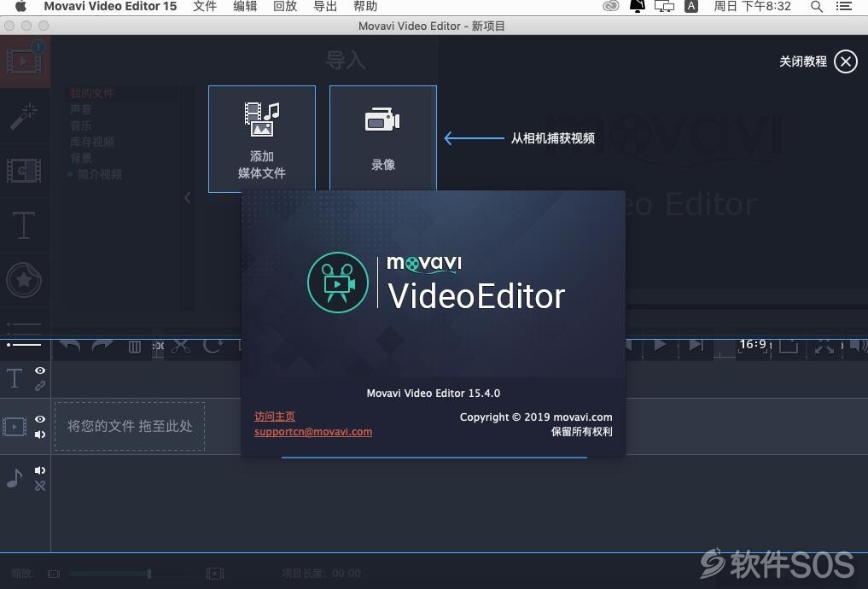
Task: Play the preview video
Action: click(660, 346)
